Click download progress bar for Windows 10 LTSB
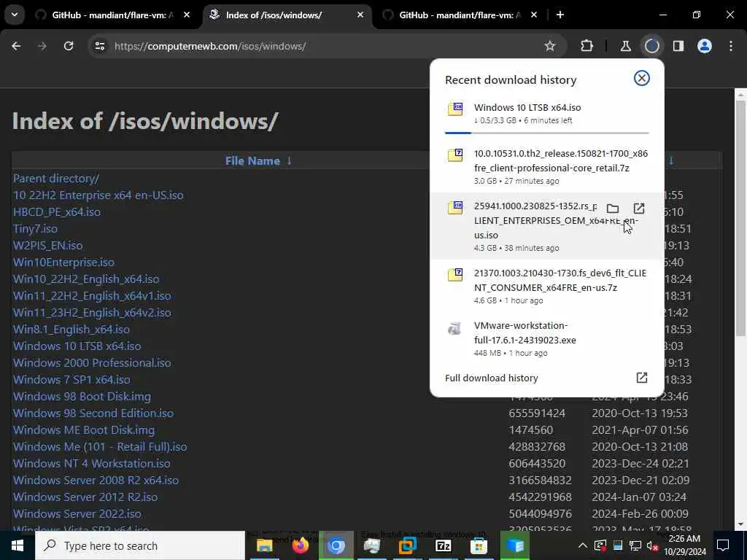The image size is (747, 560). (x=547, y=133)
